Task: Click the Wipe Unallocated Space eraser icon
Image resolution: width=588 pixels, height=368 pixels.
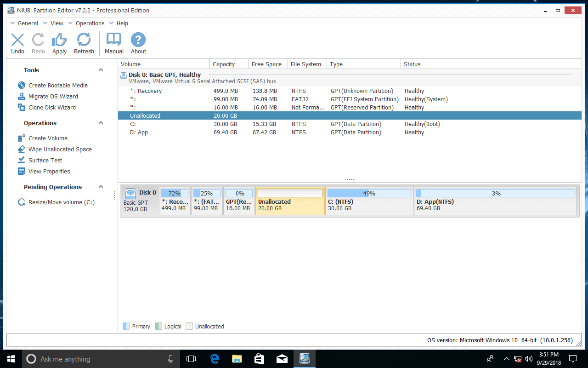Action: pyautogui.click(x=21, y=149)
